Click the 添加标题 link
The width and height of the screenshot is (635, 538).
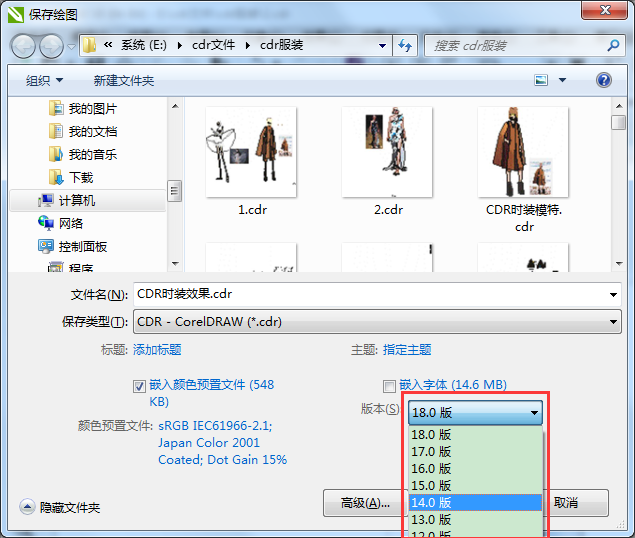(157, 350)
